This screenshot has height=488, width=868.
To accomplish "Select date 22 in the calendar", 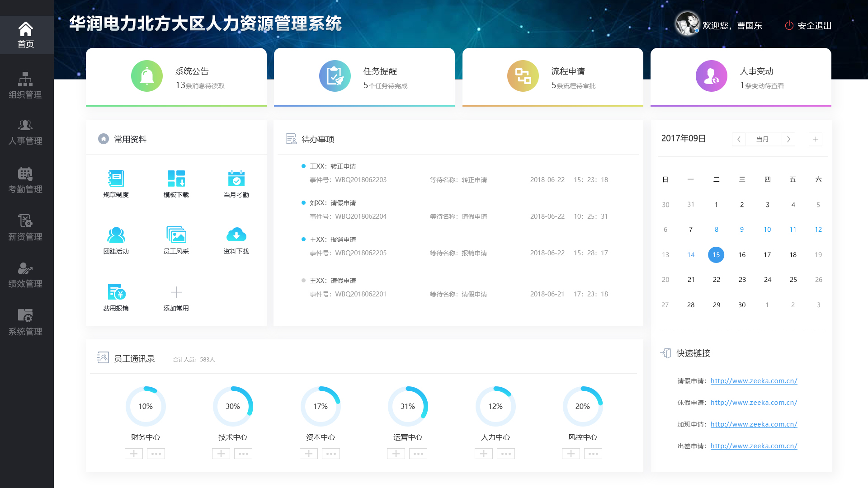I will point(717,280).
